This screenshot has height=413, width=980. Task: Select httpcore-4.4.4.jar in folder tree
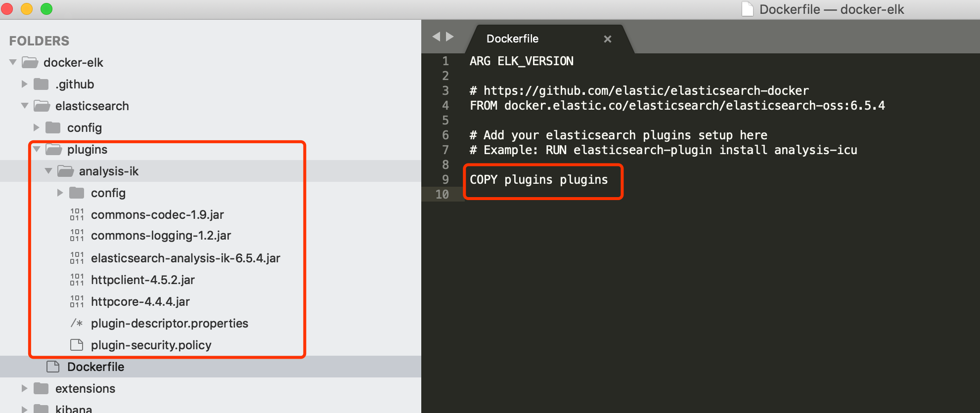click(x=140, y=301)
